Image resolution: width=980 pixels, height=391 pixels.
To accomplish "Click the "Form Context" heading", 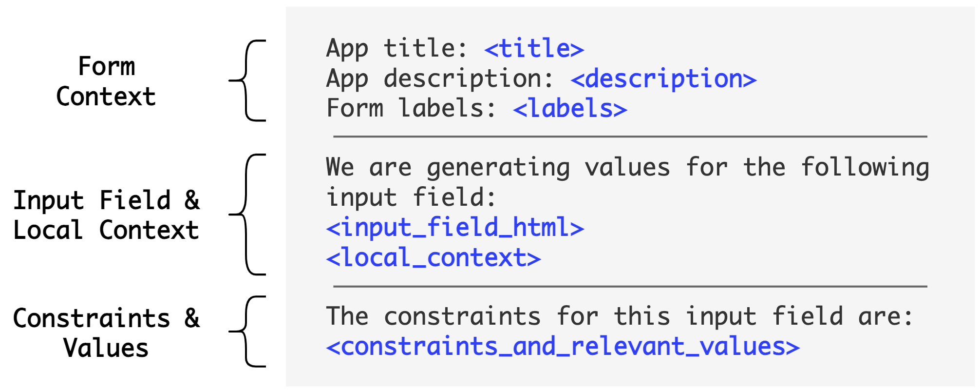I will [106, 81].
